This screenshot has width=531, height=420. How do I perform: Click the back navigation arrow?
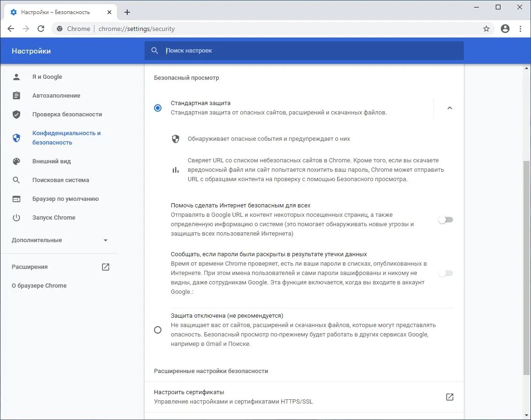(x=11, y=29)
